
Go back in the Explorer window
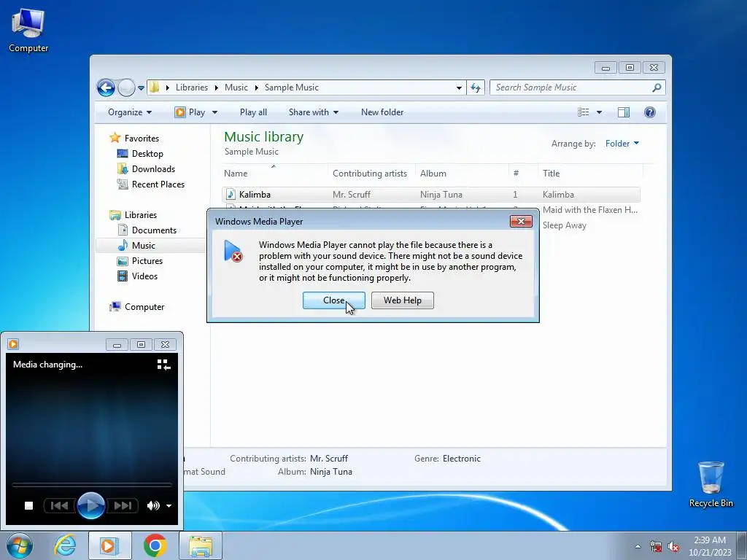(x=106, y=87)
